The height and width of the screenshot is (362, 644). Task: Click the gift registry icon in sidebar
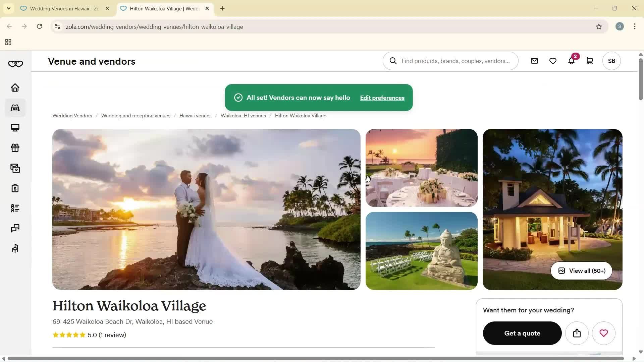coord(15,148)
